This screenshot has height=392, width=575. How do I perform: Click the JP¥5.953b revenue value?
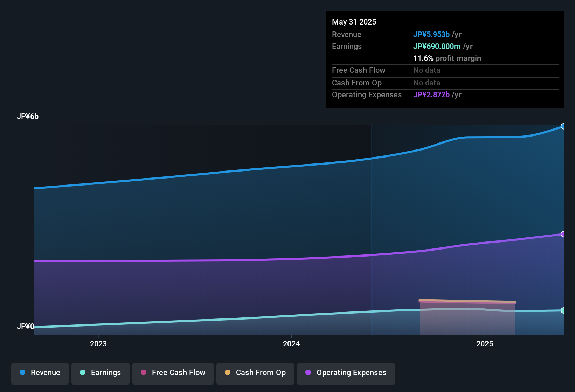431,34
